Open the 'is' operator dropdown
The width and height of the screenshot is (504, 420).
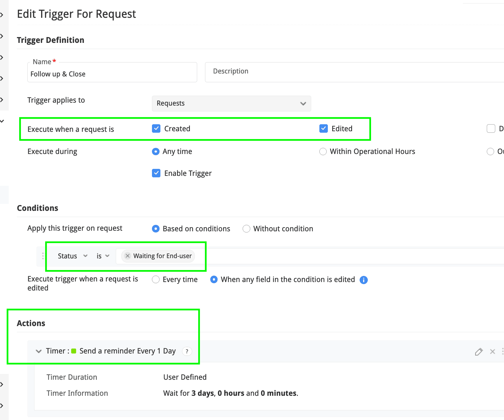click(x=103, y=256)
